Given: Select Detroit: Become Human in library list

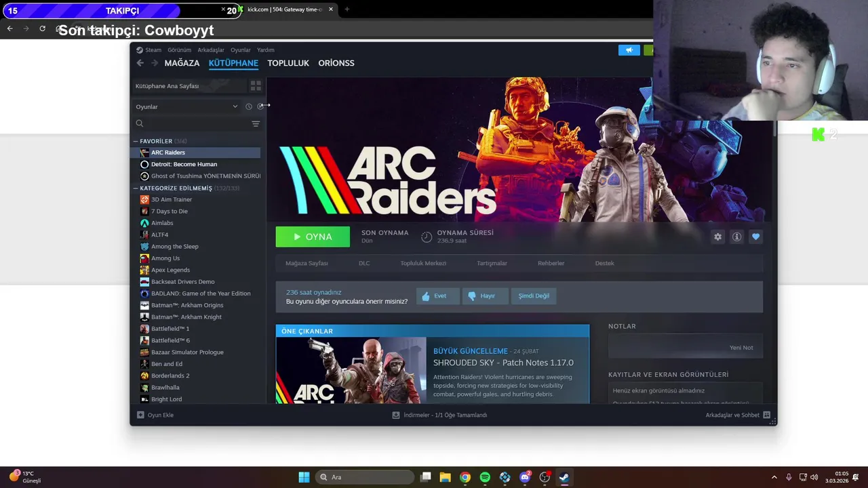Looking at the screenshot, I should click(195, 164).
